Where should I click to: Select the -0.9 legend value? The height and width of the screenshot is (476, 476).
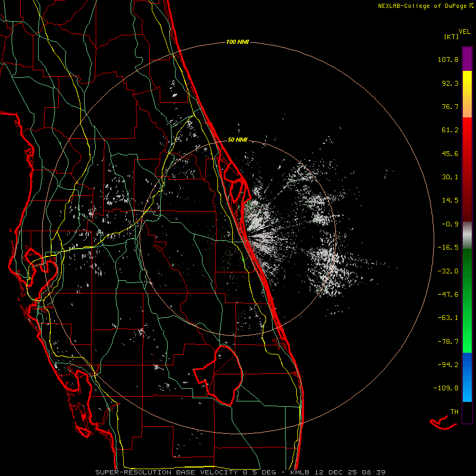[x=450, y=224]
